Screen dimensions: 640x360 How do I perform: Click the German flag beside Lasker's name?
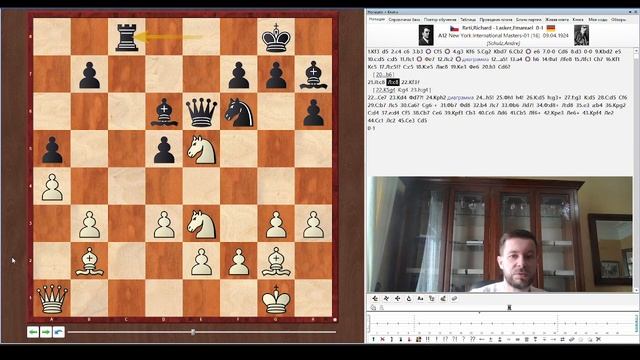(551, 28)
